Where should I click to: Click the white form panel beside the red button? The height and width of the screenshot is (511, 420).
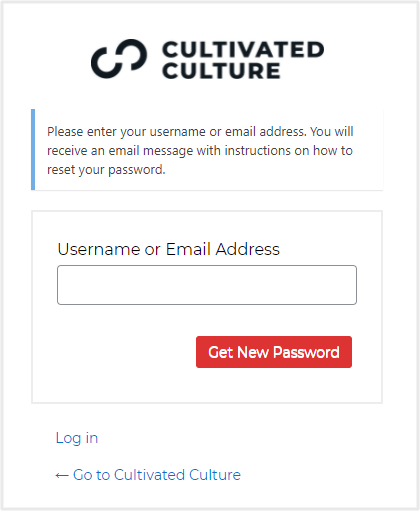pyautogui.click(x=127, y=353)
